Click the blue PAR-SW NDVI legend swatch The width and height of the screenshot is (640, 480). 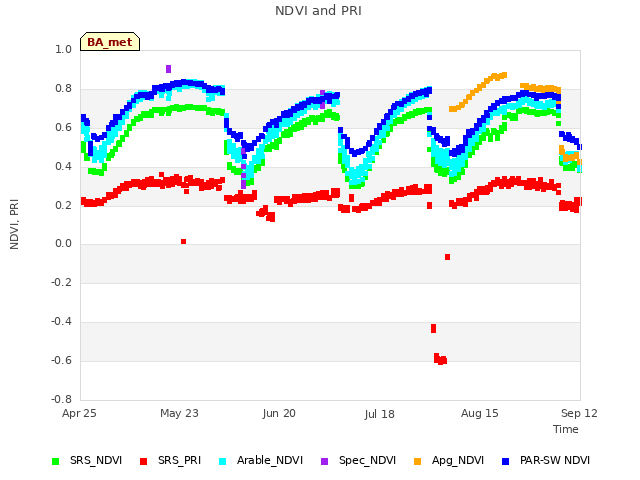[x=506, y=461]
